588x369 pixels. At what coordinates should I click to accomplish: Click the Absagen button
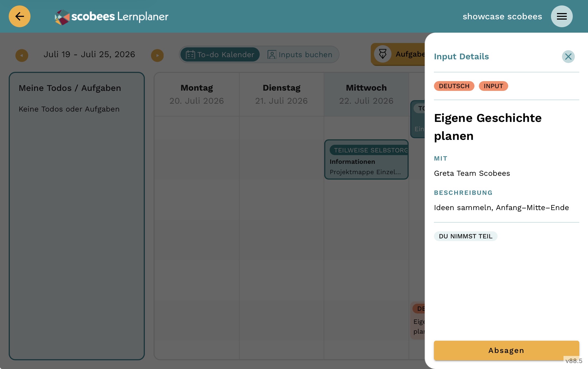click(506, 350)
